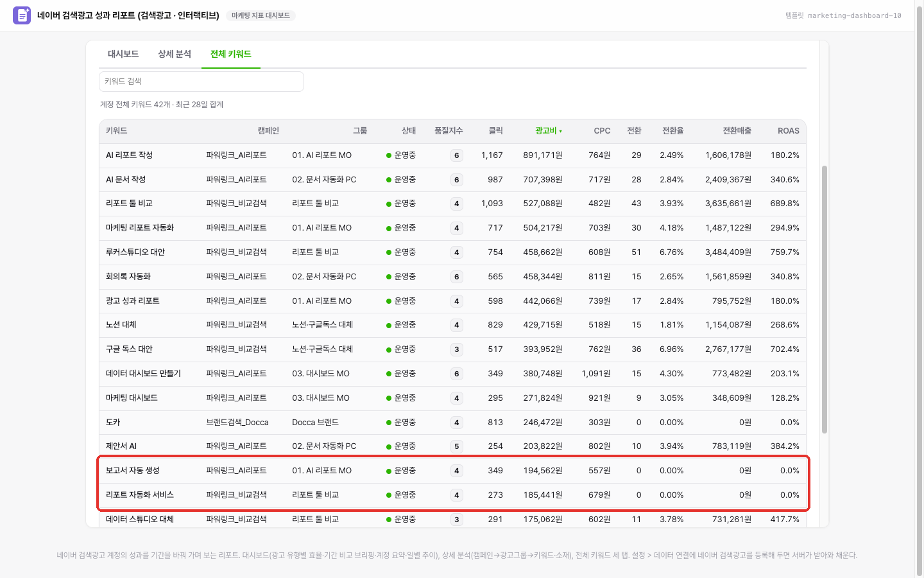Open the 상세 분석 tab
The image size is (924, 578).
click(x=175, y=54)
